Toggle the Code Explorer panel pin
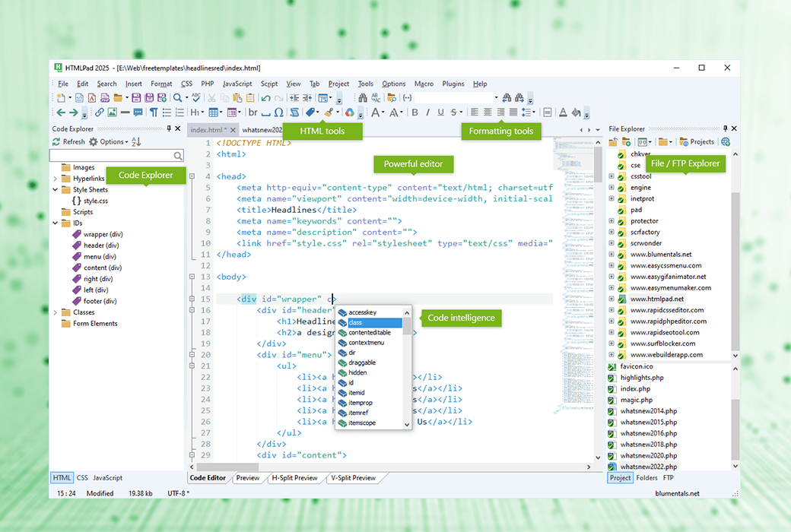The height and width of the screenshot is (532, 791). 169,128
